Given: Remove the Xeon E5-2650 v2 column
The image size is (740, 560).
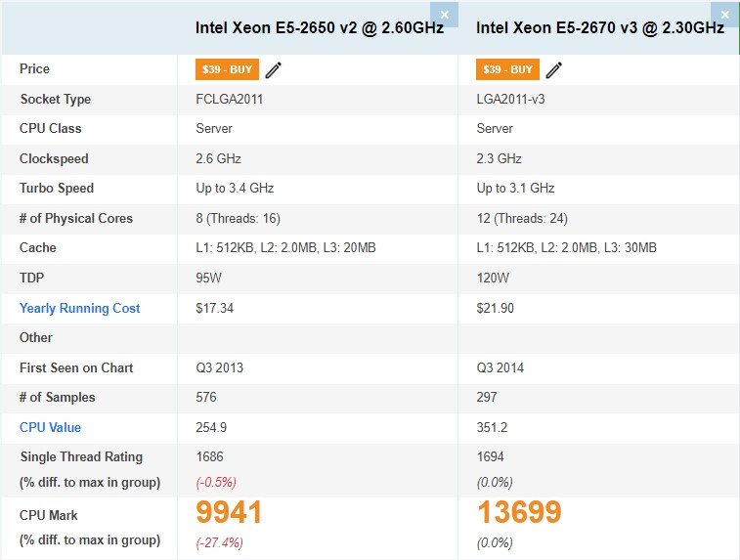Looking at the screenshot, I should coord(444,15).
